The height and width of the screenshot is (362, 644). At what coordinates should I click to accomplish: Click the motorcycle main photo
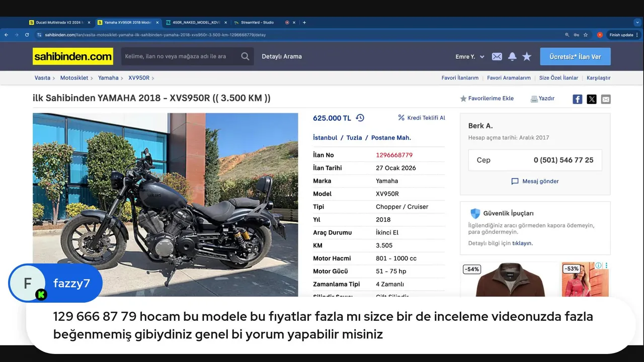166,205
